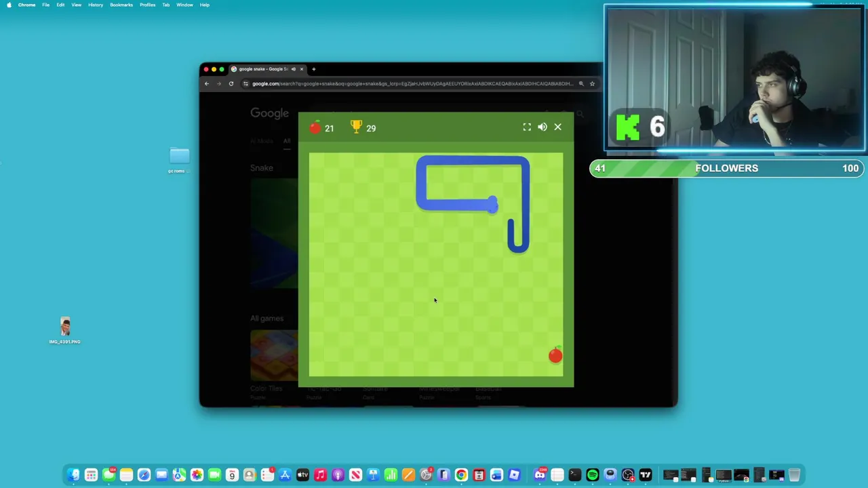Open the History menu
Screen dimensions: 868x488
tap(96, 5)
